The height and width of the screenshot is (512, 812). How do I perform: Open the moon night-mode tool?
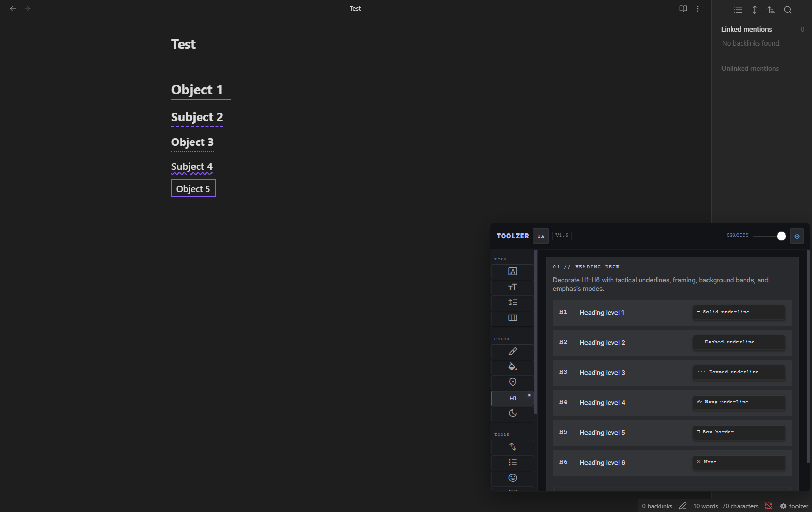513,413
